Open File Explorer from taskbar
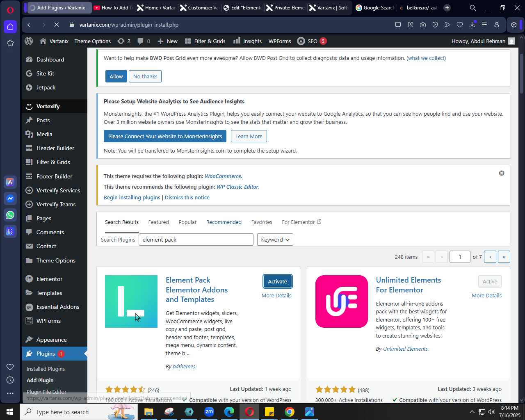The height and width of the screenshot is (420, 525). click(x=149, y=412)
